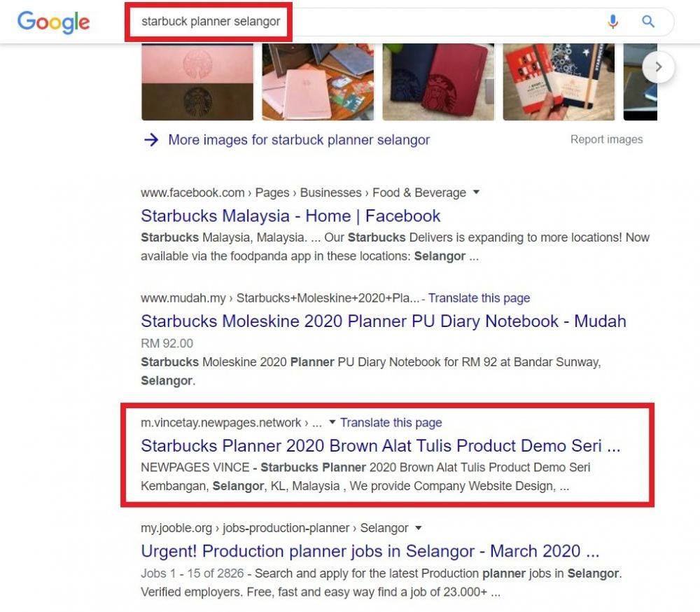Click the magnifying glass search button

pyautogui.click(x=648, y=21)
